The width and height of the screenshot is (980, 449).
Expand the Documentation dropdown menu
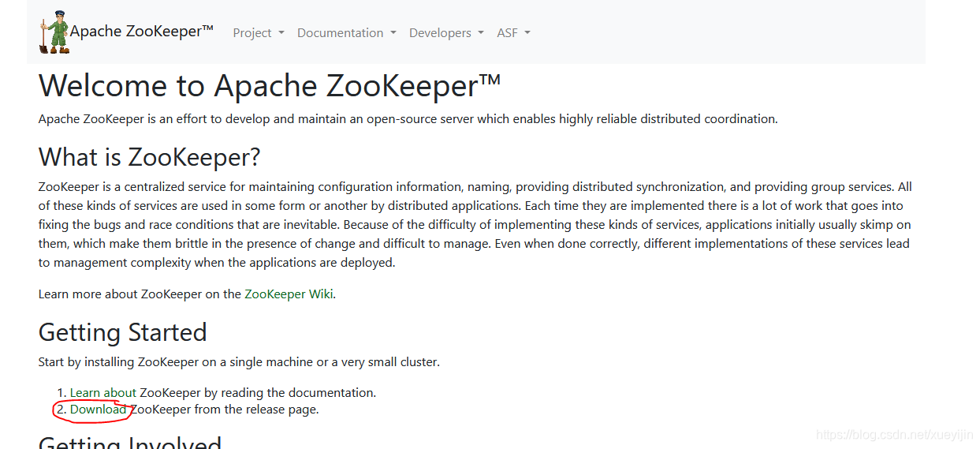(x=347, y=33)
